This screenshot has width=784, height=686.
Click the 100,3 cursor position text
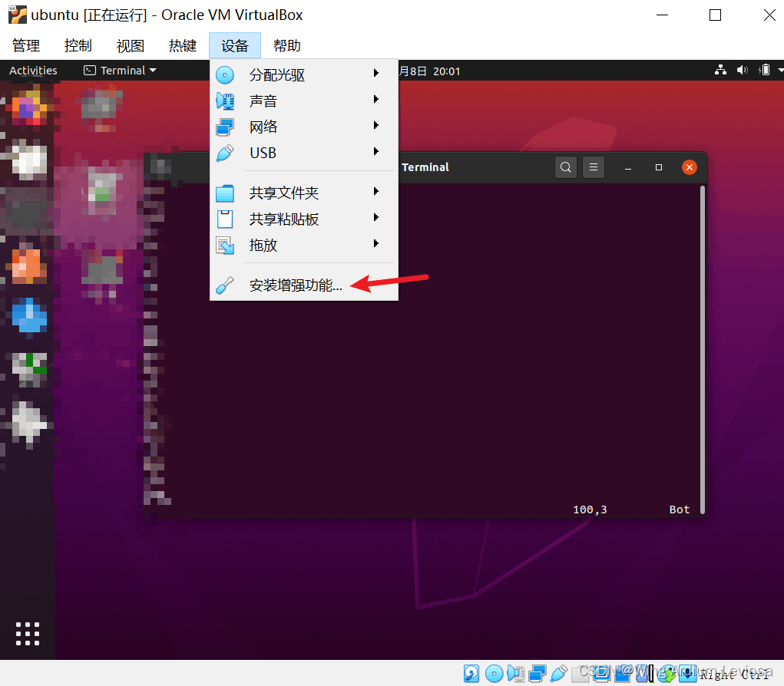tap(590, 510)
